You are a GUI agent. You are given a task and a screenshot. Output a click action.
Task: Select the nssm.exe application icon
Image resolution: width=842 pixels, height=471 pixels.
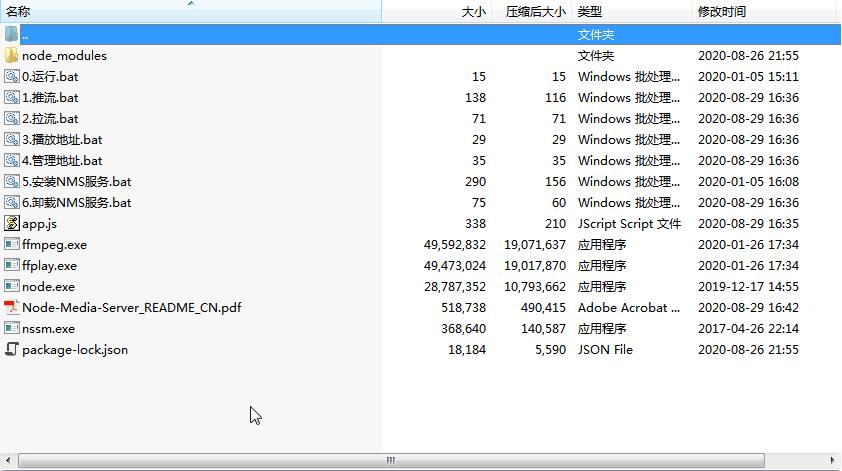click(12, 329)
